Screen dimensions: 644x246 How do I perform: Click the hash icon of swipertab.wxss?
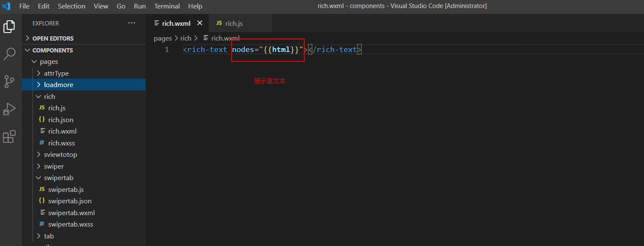coord(42,224)
